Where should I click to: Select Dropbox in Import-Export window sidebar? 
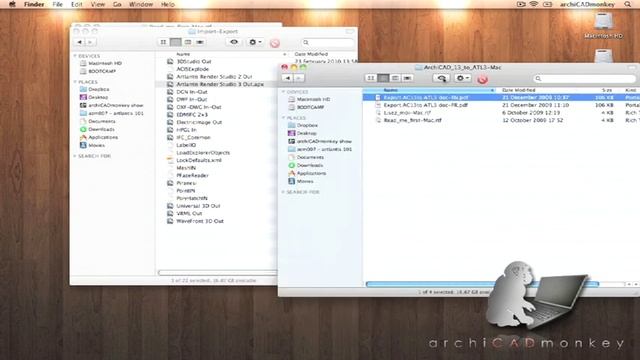point(98,89)
